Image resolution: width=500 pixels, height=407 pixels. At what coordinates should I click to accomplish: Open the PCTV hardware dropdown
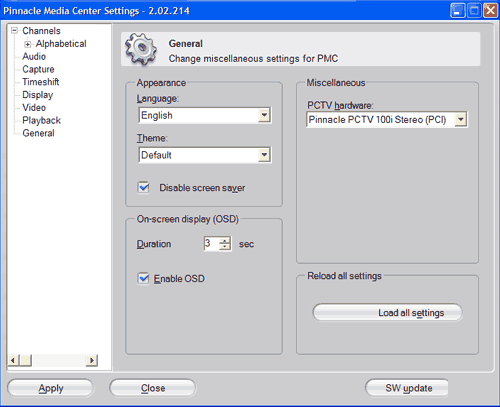coord(461,119)
